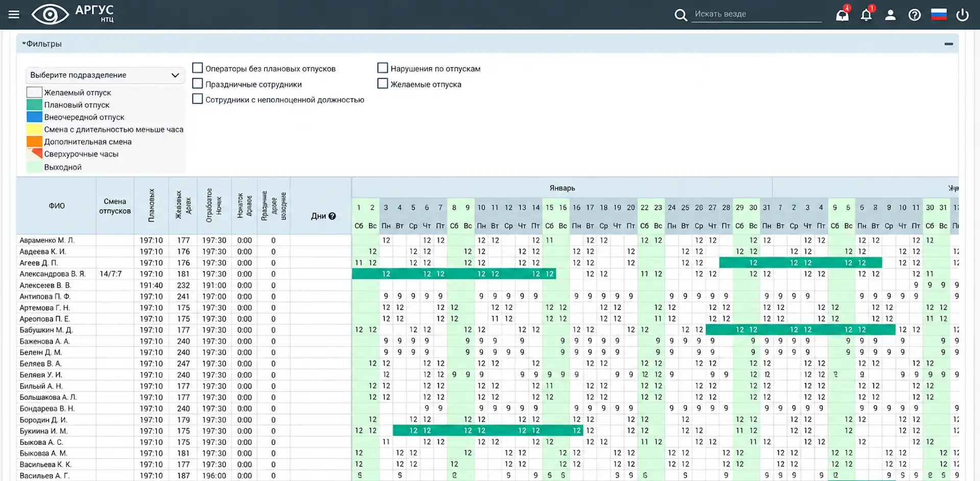Click the Сверхурочные часы legend swatch
Image resolution: width=980 pixels, height=481 pixels.
[x=34, y=154]
